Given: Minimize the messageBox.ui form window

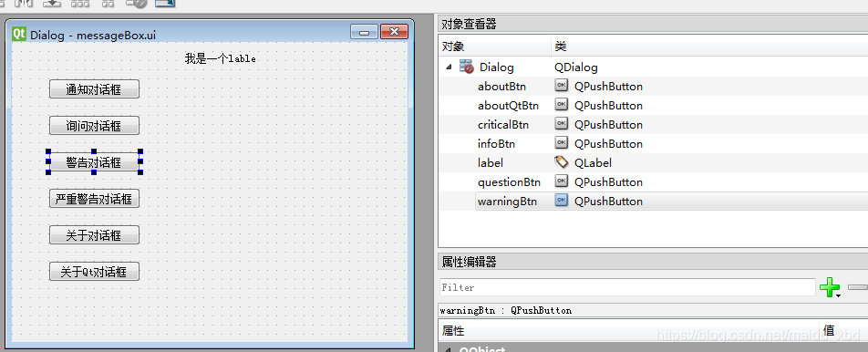Looking at the screenshot, I should [365, 32].
